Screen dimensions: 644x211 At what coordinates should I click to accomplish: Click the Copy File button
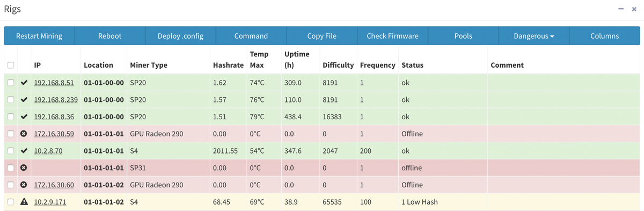[322, 36]
